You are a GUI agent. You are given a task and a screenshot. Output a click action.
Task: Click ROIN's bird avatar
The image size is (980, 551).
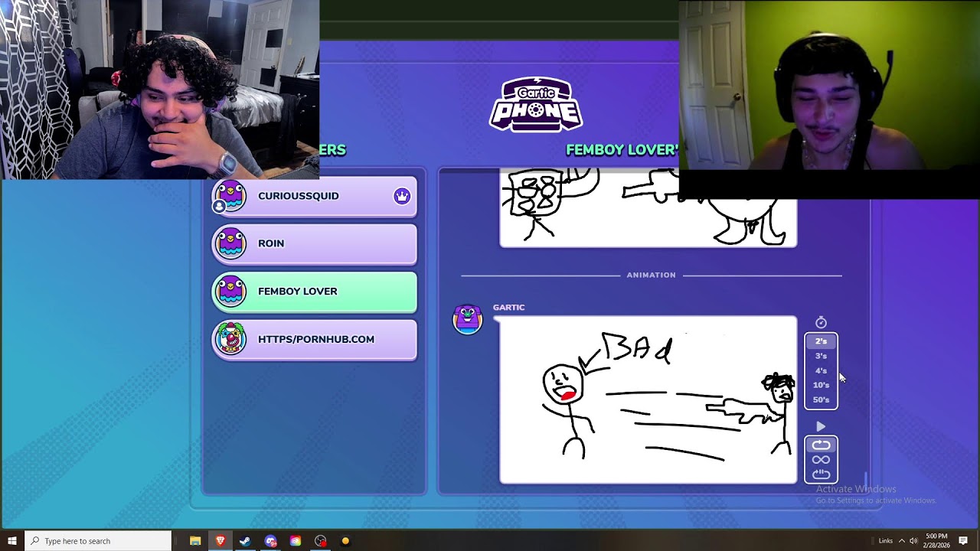pos(230,243)
